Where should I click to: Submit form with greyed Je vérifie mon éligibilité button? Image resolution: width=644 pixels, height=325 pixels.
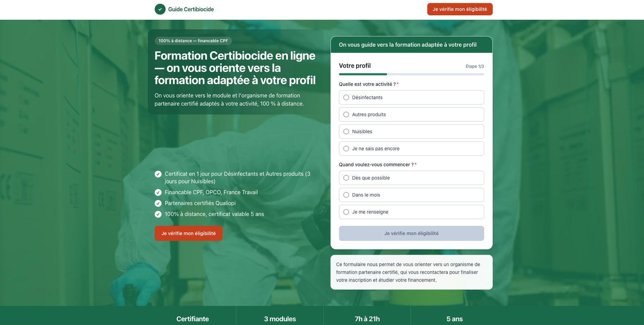pos(411,233)
